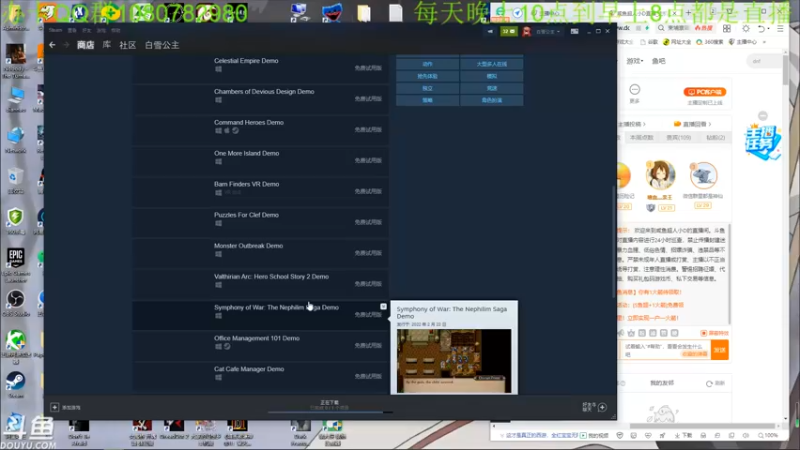Image resolution: width=800 pixels, height=450 pixels.
Task: Click the 抢先体验 early access tag
Action: coord(428,76)
